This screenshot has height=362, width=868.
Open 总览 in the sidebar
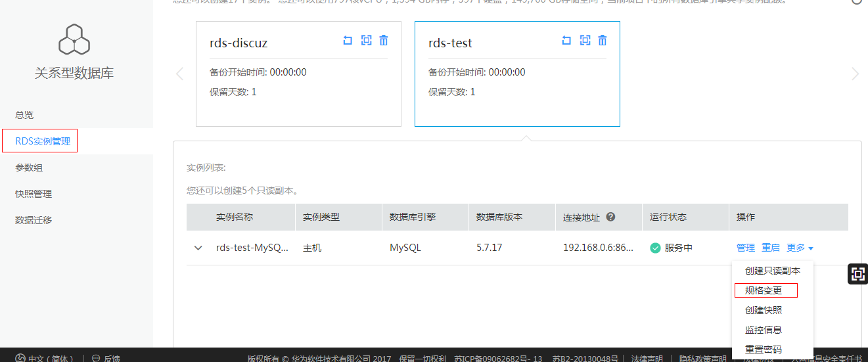(x=24, y=115)
